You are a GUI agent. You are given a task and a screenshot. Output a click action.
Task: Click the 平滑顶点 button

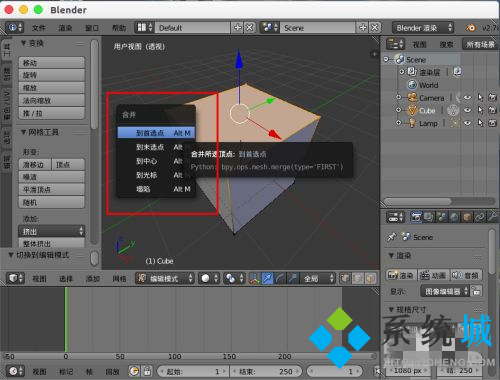pos(52,190)
